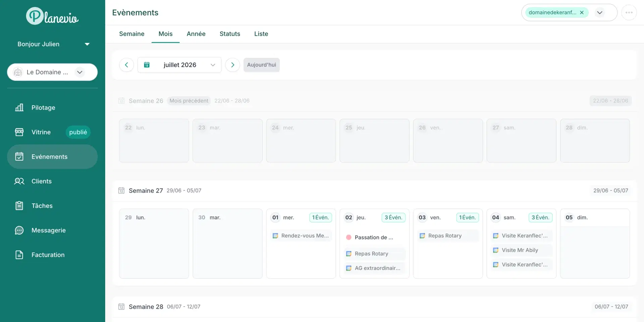Expand the calendar filter dropdown chevron
Screen dimensions: 644x322
click(599, 12)
